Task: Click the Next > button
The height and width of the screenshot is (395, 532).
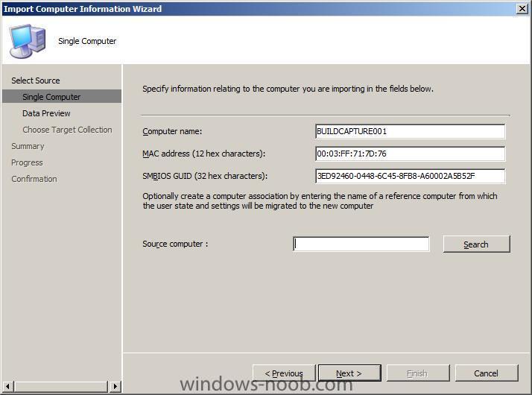Action: [x=349, y=373]
